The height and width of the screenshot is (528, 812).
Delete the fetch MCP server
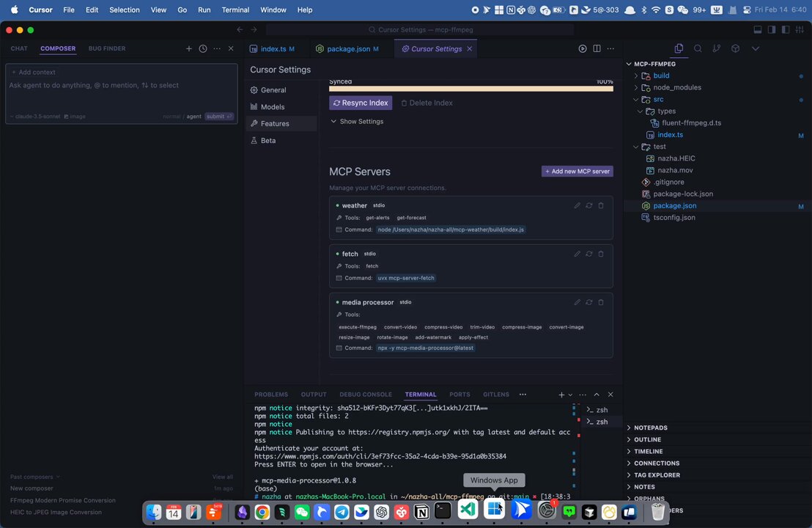click(x=601, y=254)
